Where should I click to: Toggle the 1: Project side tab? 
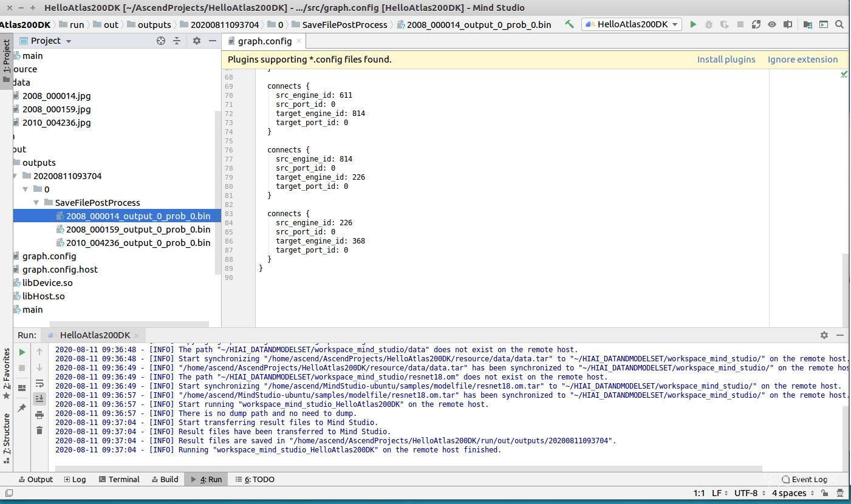pyautogui.click(x=6, y=60)
